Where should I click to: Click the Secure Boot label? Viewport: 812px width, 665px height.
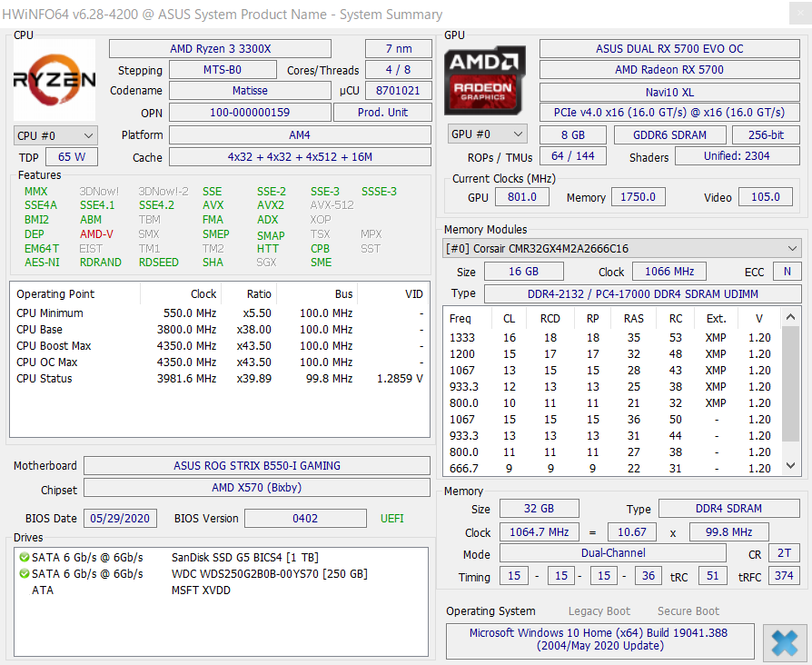coord(688,611)
